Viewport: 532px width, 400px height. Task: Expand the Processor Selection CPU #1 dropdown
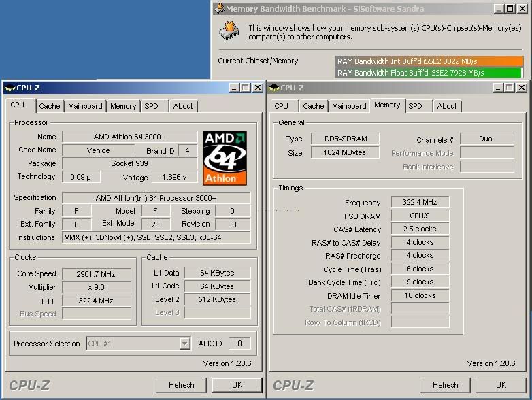(184, 344)
